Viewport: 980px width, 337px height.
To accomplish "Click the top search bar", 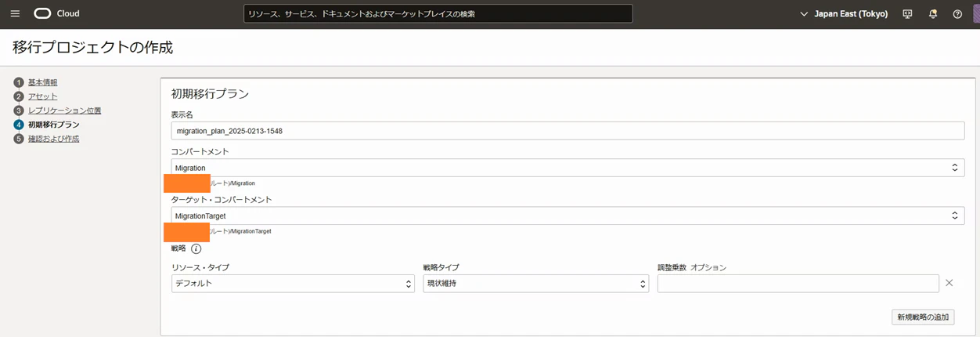I will [x=438, y=14].
